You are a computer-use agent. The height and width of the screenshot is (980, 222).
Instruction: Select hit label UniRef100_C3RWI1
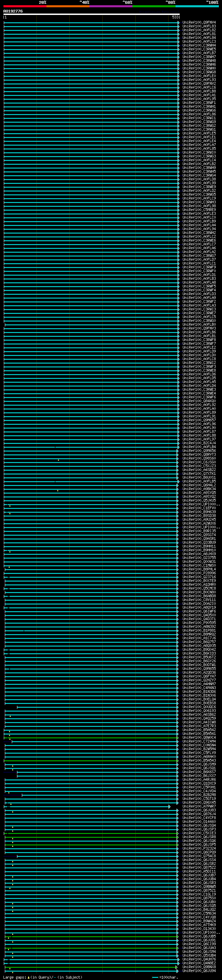pyautogui.click(x=199, y=118)
